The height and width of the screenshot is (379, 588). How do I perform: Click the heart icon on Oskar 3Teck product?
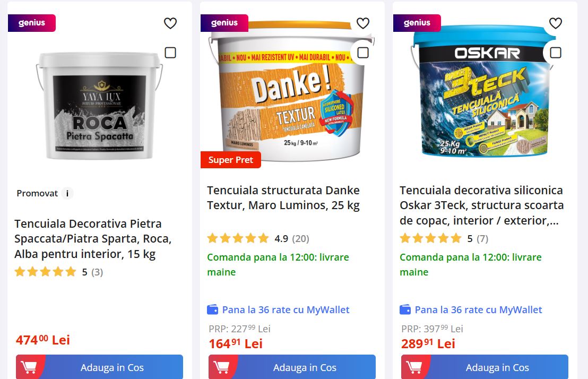(x=556, y=23)
